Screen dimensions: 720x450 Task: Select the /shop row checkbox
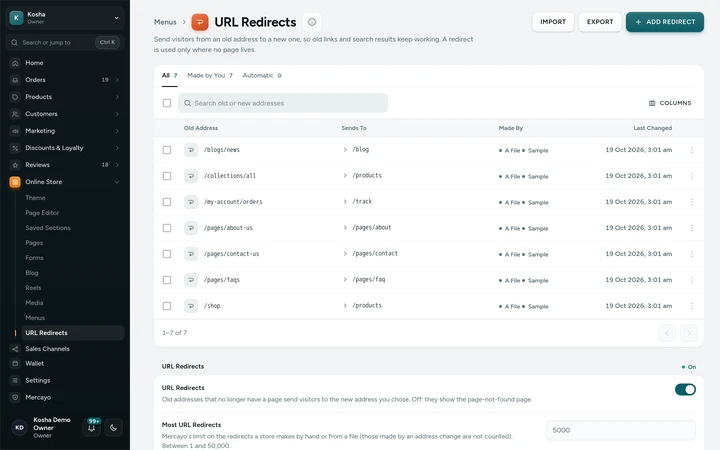[167, 306]
